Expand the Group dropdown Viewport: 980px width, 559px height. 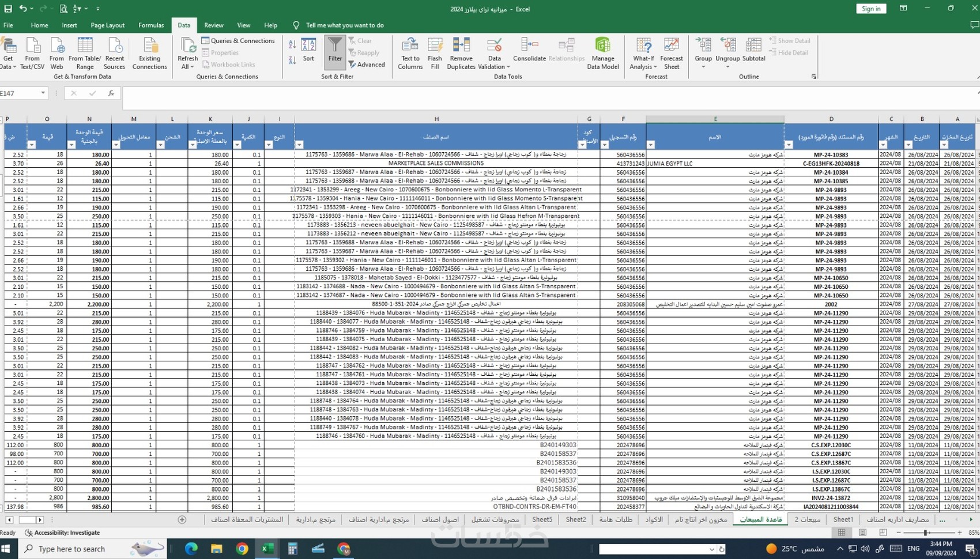[x=703, y=66]
